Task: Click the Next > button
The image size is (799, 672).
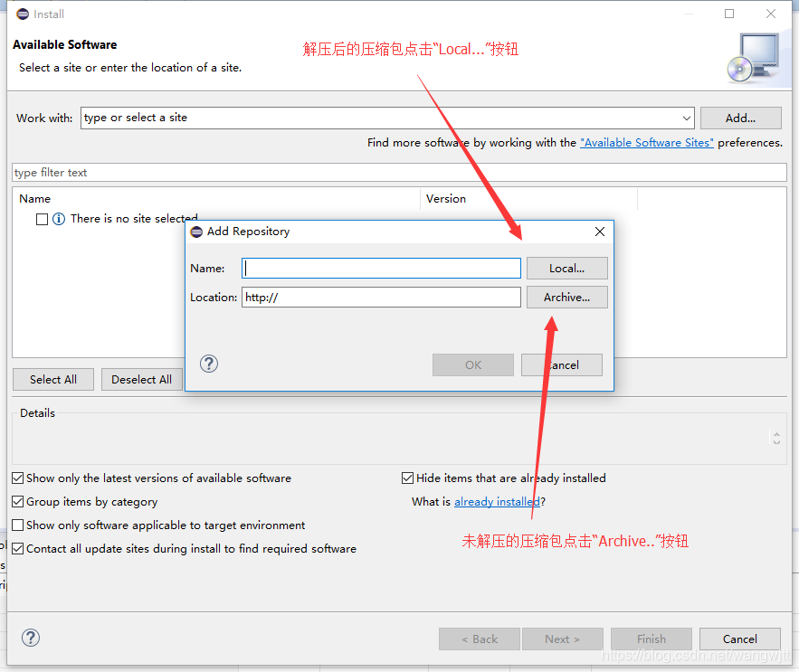Action: tap(563, 639)
